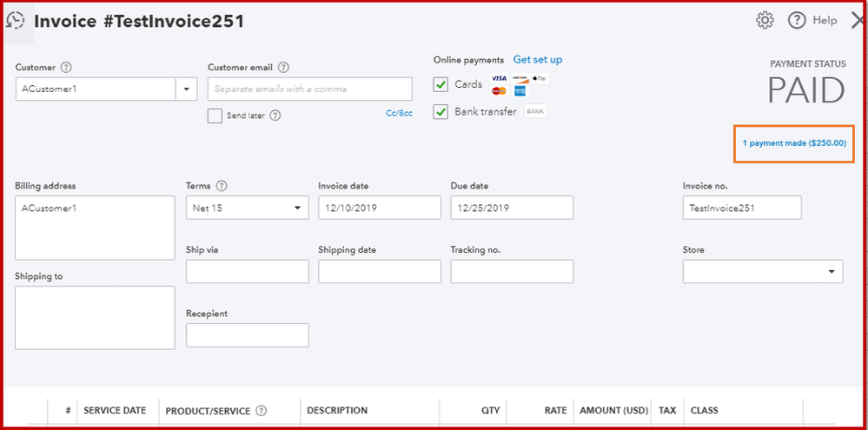
Task: Open the 1 payment made ($250.00) link
Action: (794, 142)
